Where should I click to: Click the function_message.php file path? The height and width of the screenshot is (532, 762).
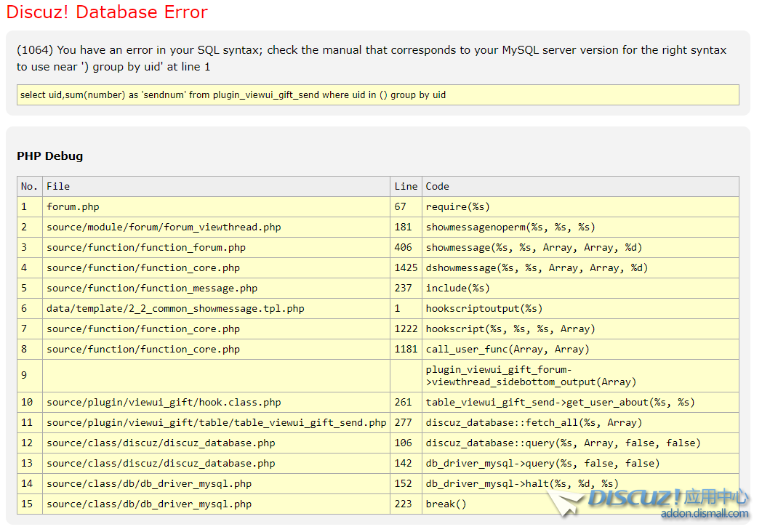pos(152,288)
